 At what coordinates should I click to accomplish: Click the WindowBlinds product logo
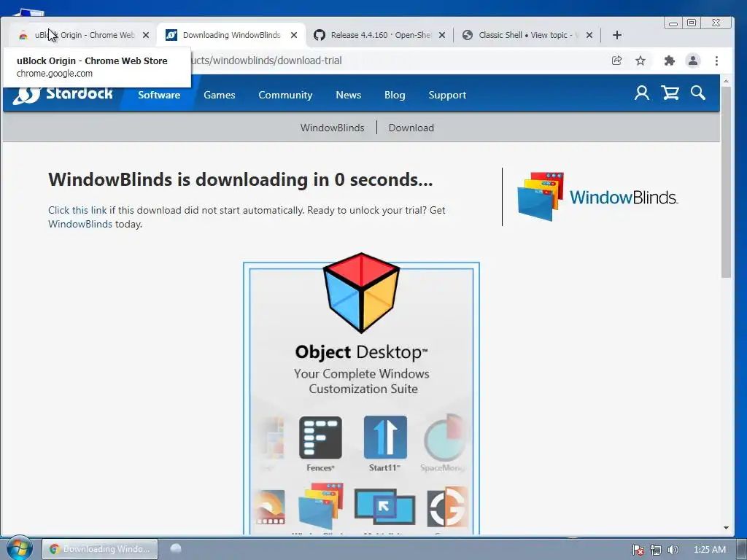[x=597, y=197]
